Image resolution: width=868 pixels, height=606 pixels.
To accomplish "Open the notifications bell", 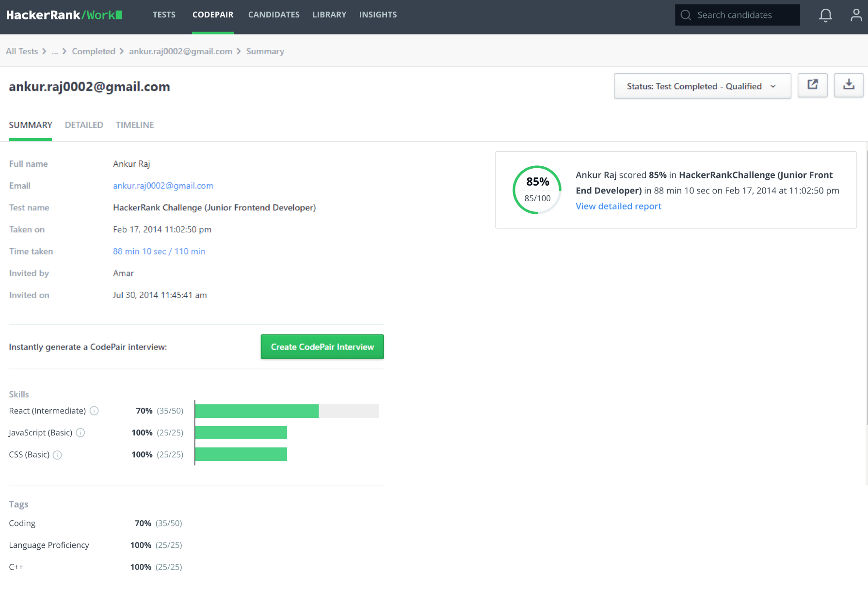I will click(x=825, y=16).
